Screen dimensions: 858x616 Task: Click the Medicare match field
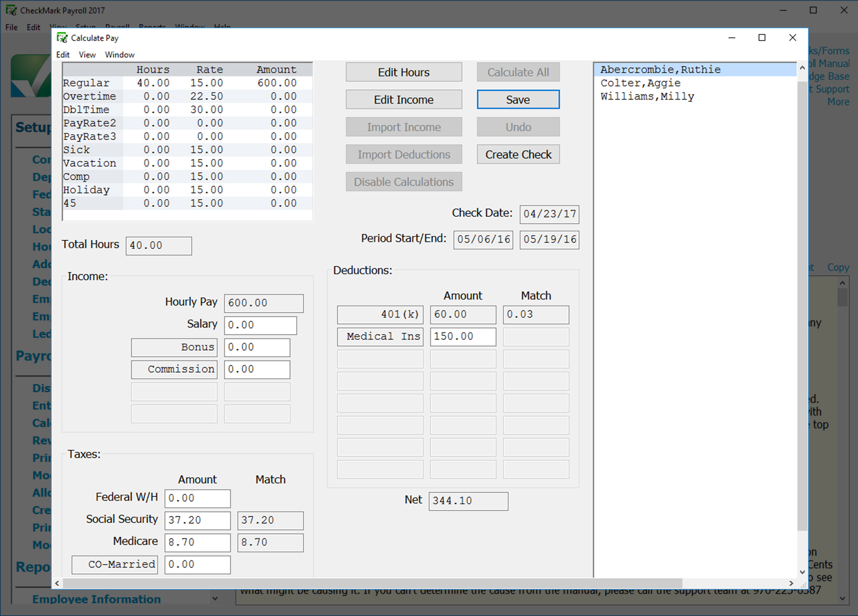tap(271, 542)
